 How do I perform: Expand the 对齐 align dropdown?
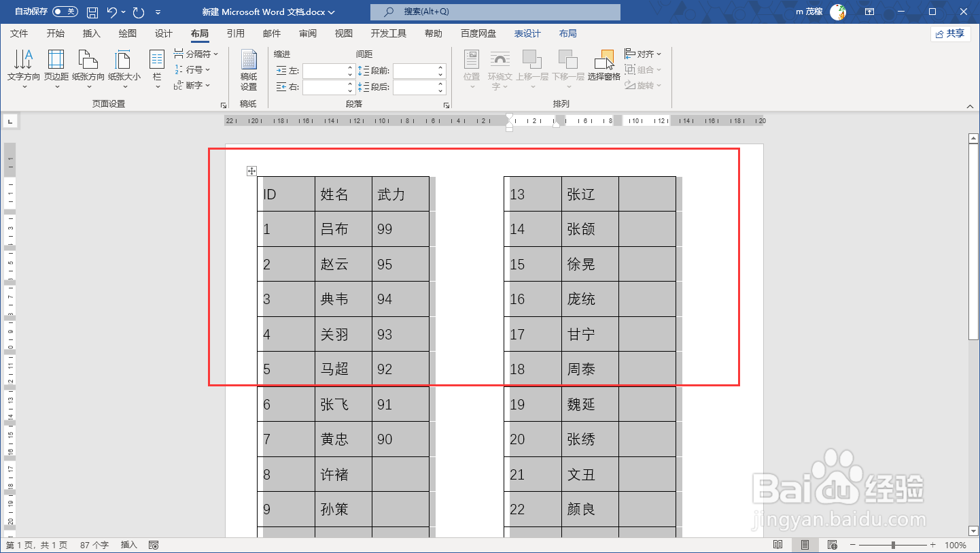click(x=642, y=54)
